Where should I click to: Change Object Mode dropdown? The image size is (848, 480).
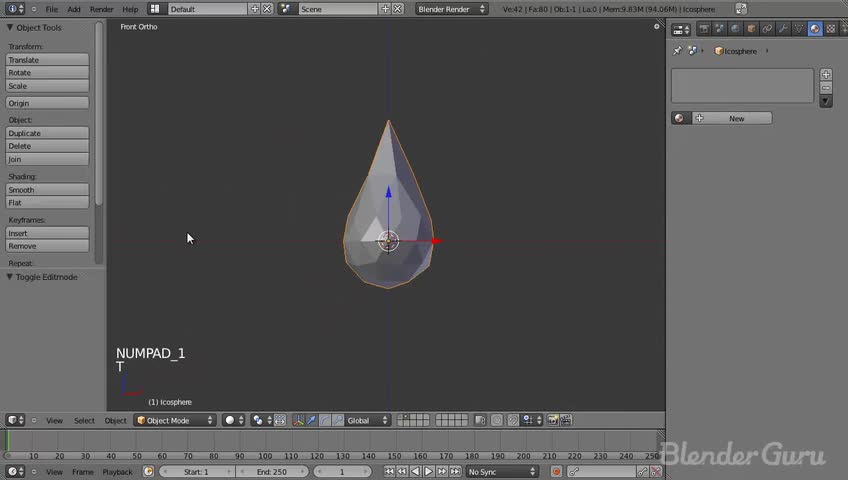point(175,420)
